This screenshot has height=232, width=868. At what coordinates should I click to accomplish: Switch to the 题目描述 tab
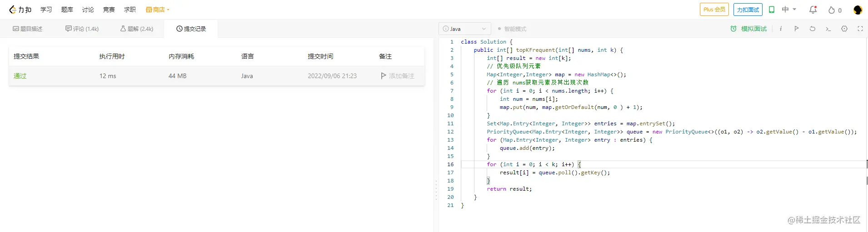coord(28,29)
